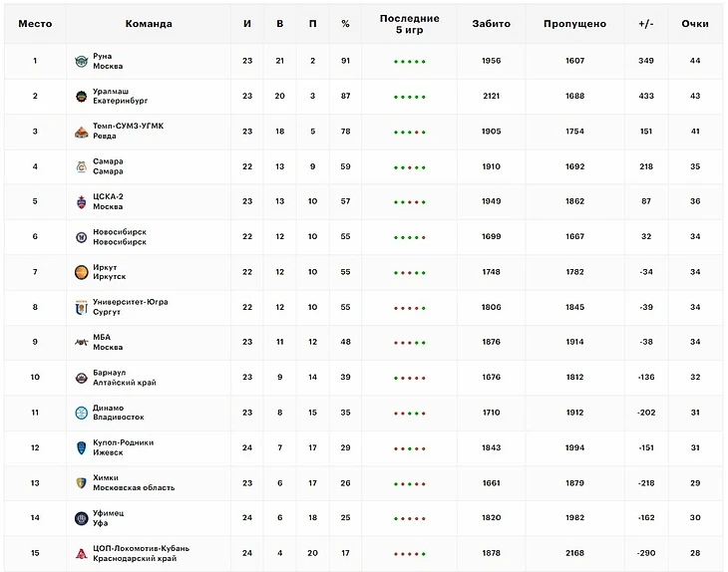
Task: Click the Университет-Югра team logo
Action: 81,307
